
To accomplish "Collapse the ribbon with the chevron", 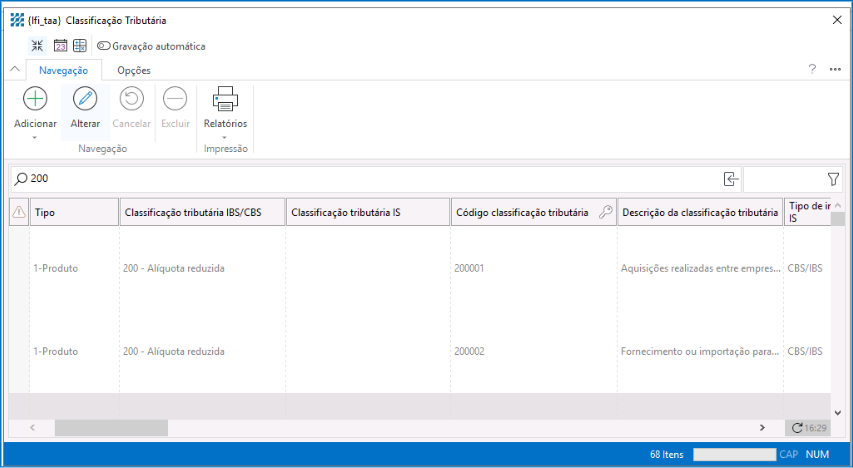I will click(x=14, y=70).
